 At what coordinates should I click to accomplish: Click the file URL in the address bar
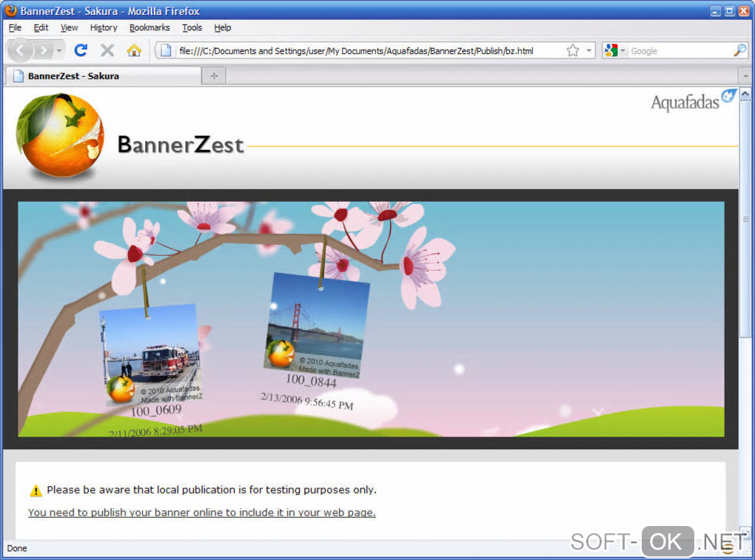tap(356, 51)
